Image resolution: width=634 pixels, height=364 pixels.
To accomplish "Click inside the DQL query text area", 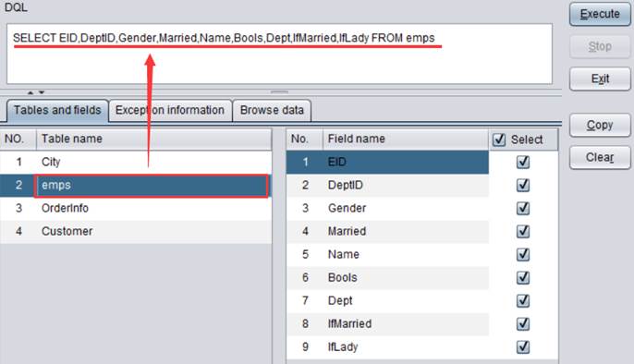I will (279, 54).
